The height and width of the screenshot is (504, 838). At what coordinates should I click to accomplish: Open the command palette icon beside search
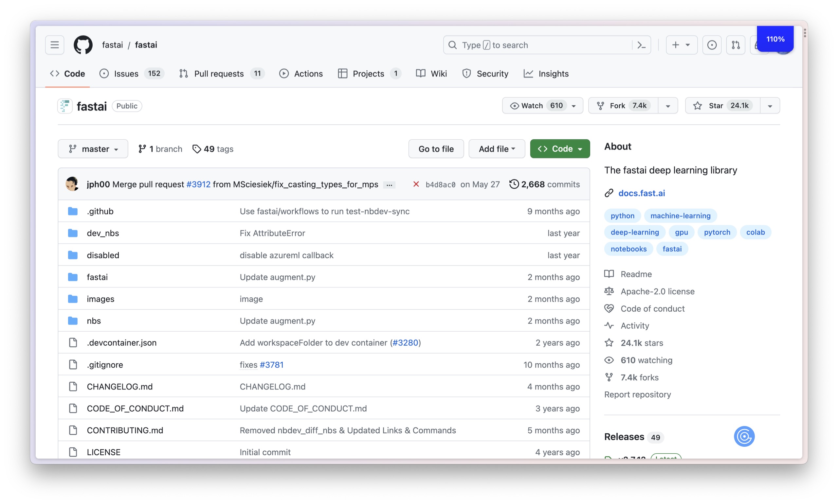[641, 44]
